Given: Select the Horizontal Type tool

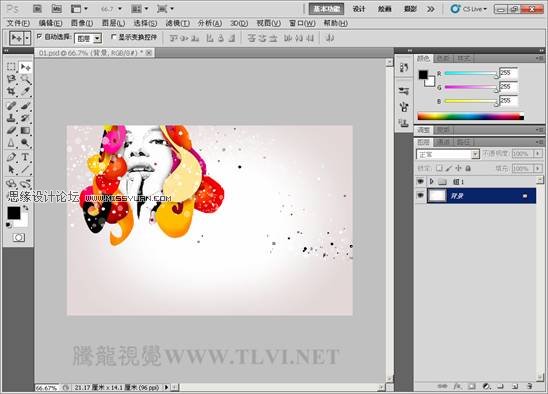Looking at the screenshot, I should coord(25,157).
